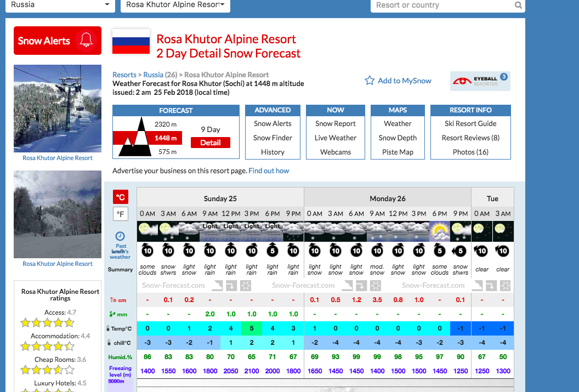Click the red Detail button
The height and width of the screenshot is (392, 579).
pos(211,143)
